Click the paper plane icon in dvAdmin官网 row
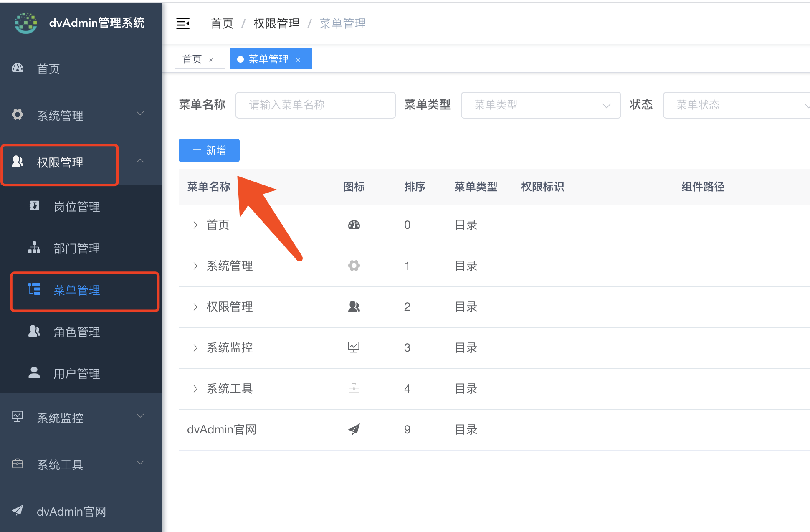The height and width of the screenshot is (532, 810). pyautogui.click(x=354, y=429)
